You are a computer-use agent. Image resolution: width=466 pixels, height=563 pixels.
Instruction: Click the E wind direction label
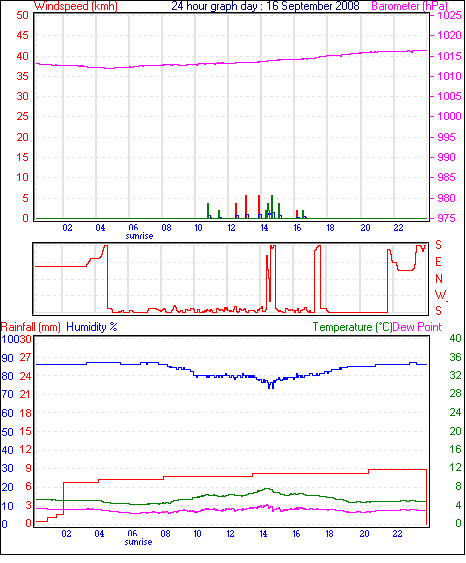tap(438, 262)
